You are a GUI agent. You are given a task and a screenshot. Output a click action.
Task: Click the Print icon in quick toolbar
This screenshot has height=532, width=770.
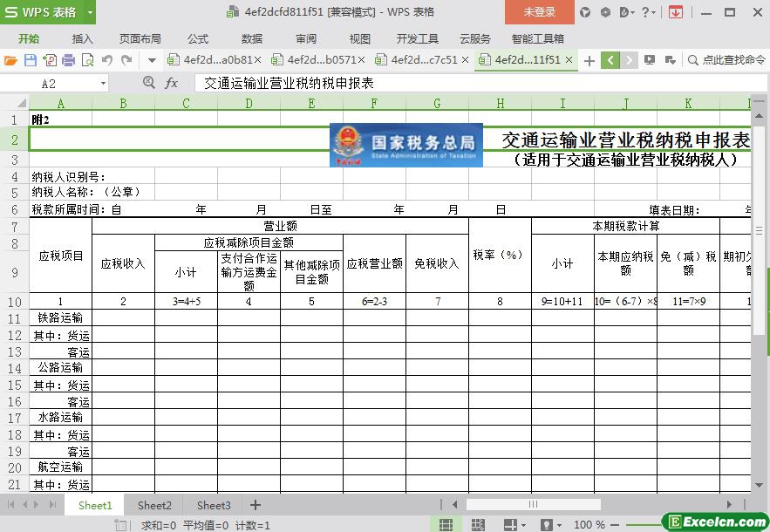[x=69, y=60]
